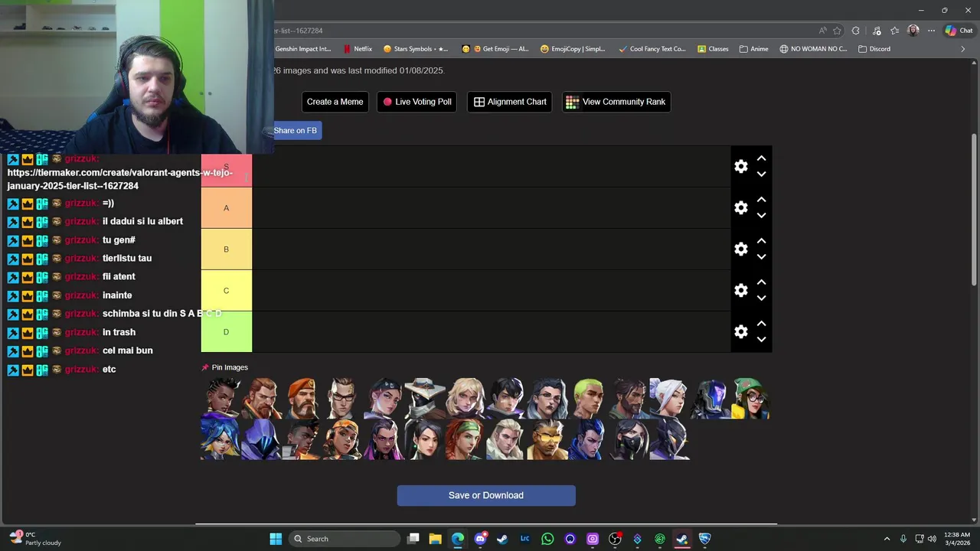The image size is (980, 551).
Task: Show hidden system tray icons
Action: (887, 539)
